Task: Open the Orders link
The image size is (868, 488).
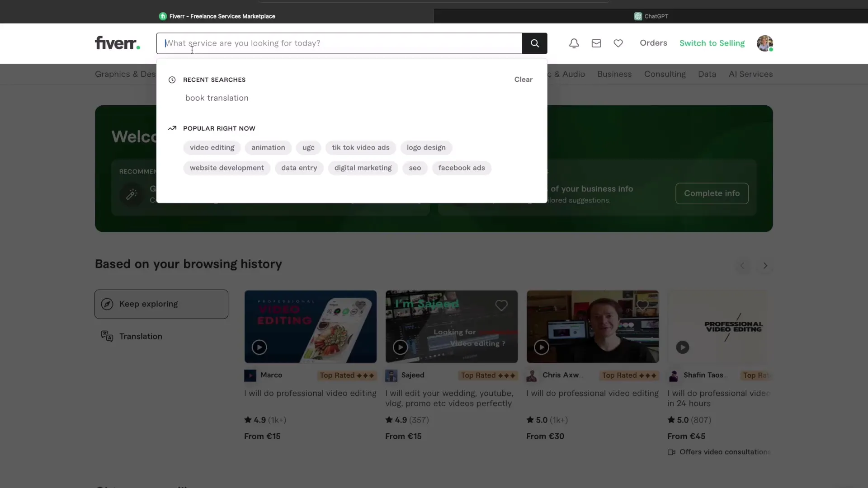Action: pyautogui.click(x=653, y=43)
